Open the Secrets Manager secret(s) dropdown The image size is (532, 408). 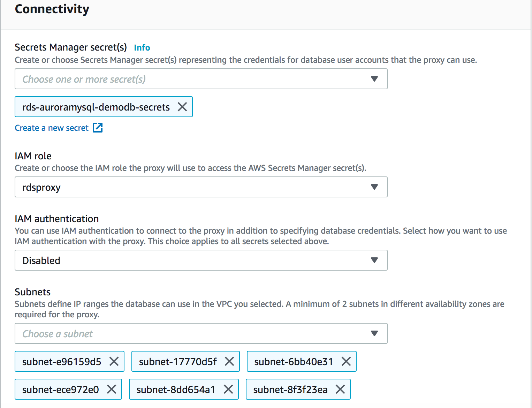(201, 79)
